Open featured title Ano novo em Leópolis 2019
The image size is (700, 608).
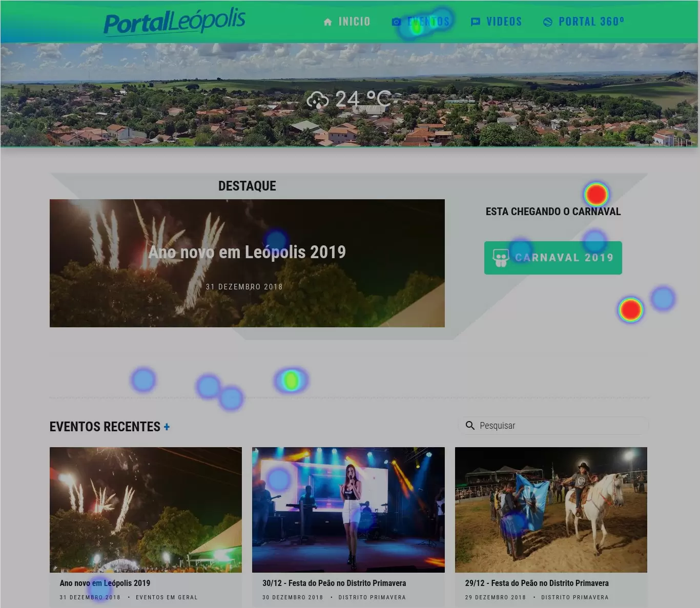(x=247, y=252)
